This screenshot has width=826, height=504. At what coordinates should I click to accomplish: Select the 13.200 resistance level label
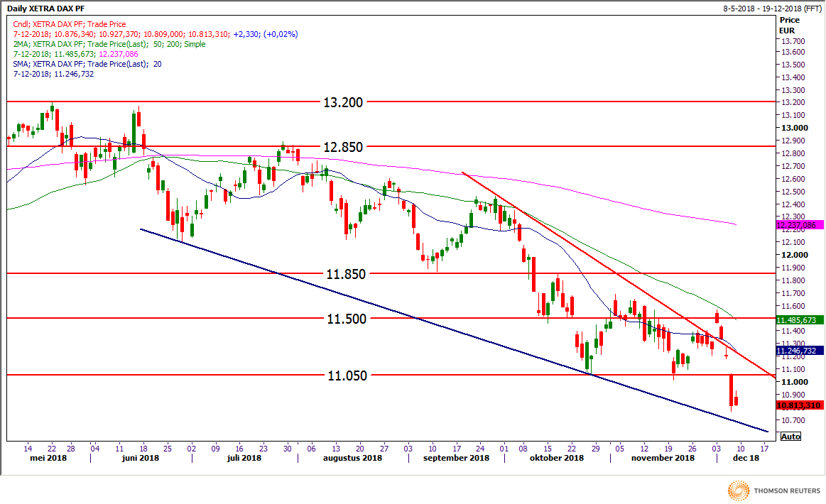pyautogui.click(x=343, y=102)
